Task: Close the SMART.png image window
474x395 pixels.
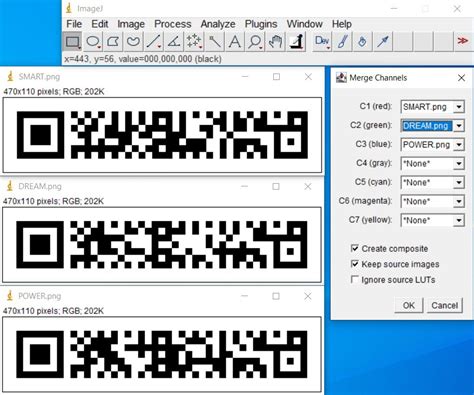Action: (x=308, y=77)
